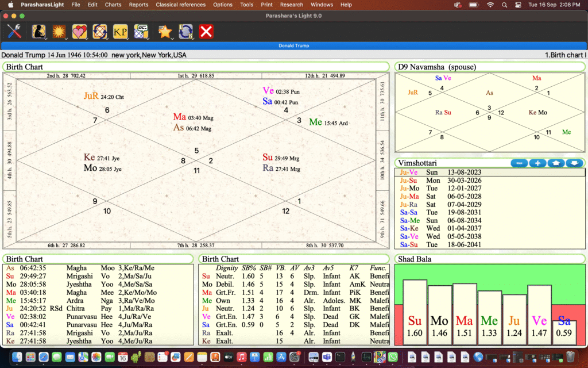
Task: Open the App Store dock icon
Action: click(281, 356)
